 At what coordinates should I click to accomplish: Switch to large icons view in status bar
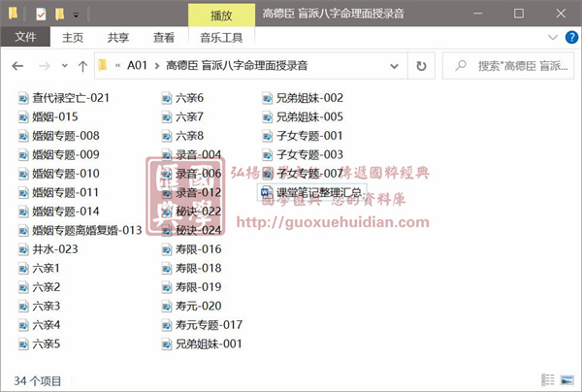point(566,379)
